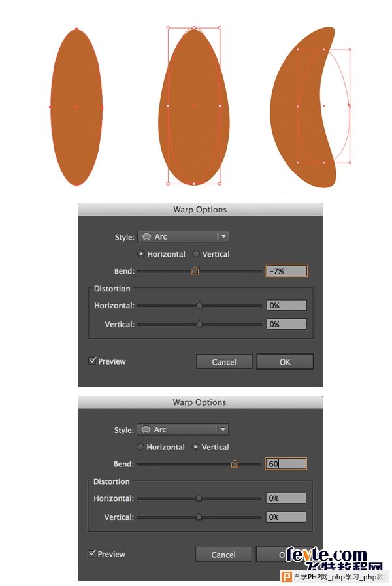Click Horizontal distortion 0% field, upper dialog

[287, 305]
